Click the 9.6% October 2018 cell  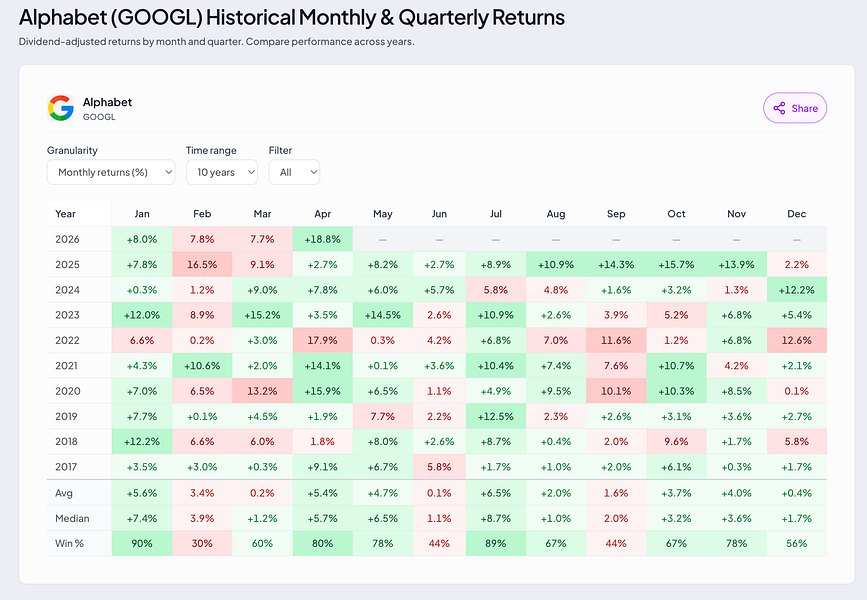click(x=677, y=442)
